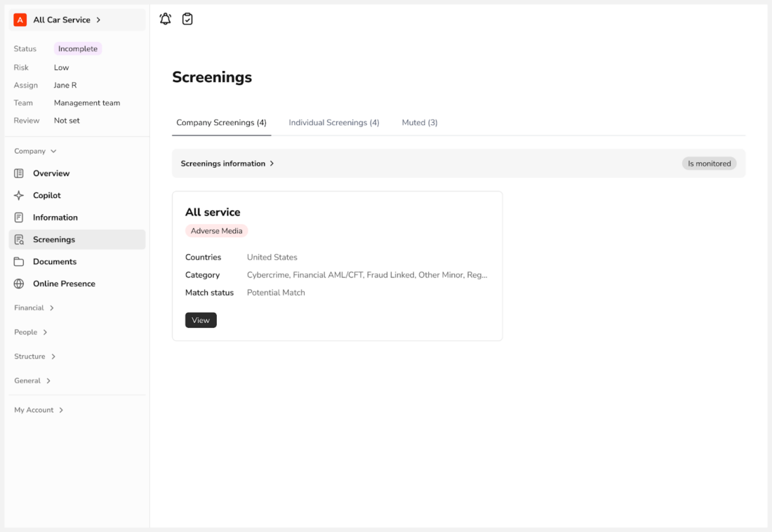Viewport: 772px width, 532px height.
Task: Open the clipboard checklist icon
Action: tap(187, 20)
